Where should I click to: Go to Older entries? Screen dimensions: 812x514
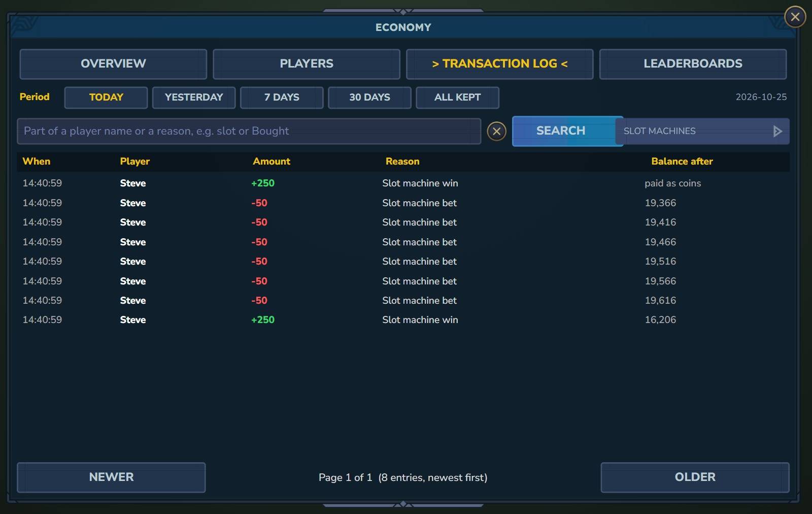695,477
